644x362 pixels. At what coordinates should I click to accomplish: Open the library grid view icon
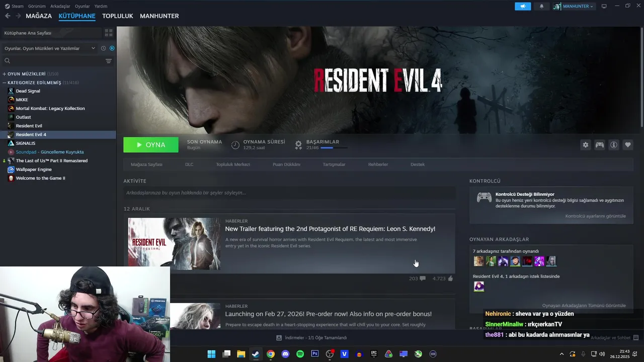point(109,33)
